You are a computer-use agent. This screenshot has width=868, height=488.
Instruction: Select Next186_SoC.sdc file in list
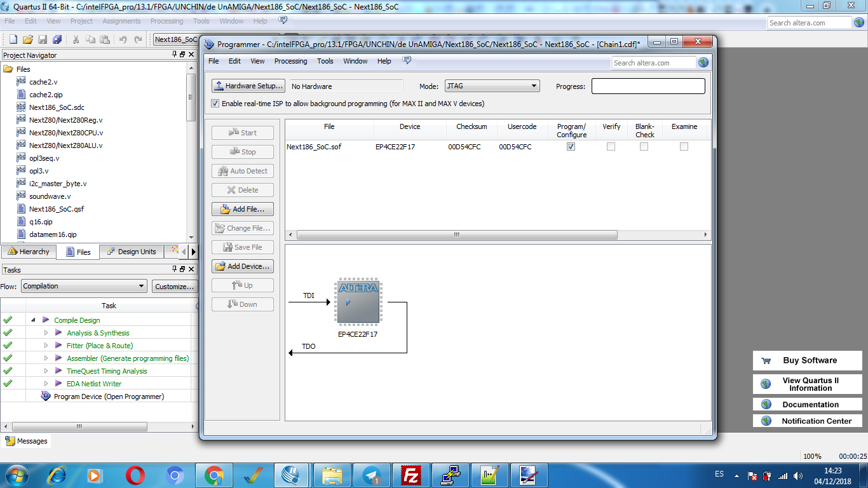[x=57, y=107]
